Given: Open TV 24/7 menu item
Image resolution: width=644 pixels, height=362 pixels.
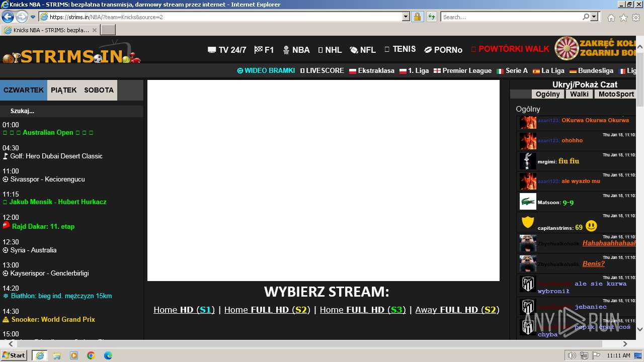Looking at the screenshot, I should [x=227, y=50].
